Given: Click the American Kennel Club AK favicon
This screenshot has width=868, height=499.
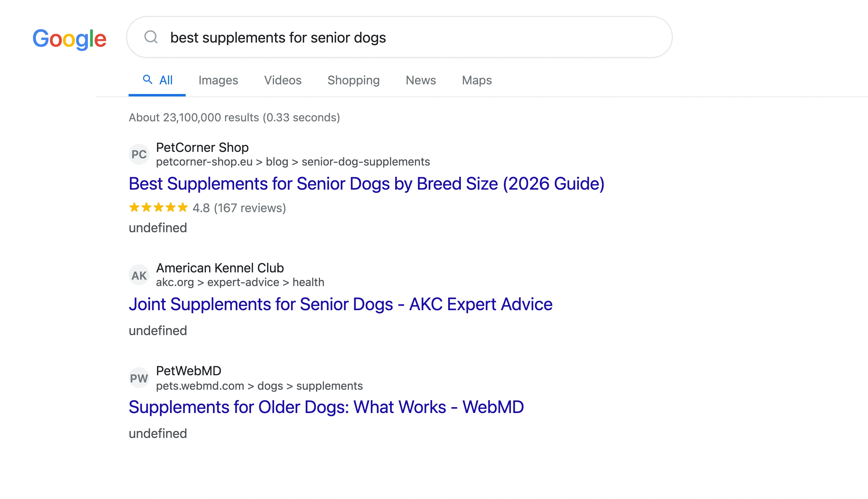Looking at the screenshot, I should click(139, 274).
